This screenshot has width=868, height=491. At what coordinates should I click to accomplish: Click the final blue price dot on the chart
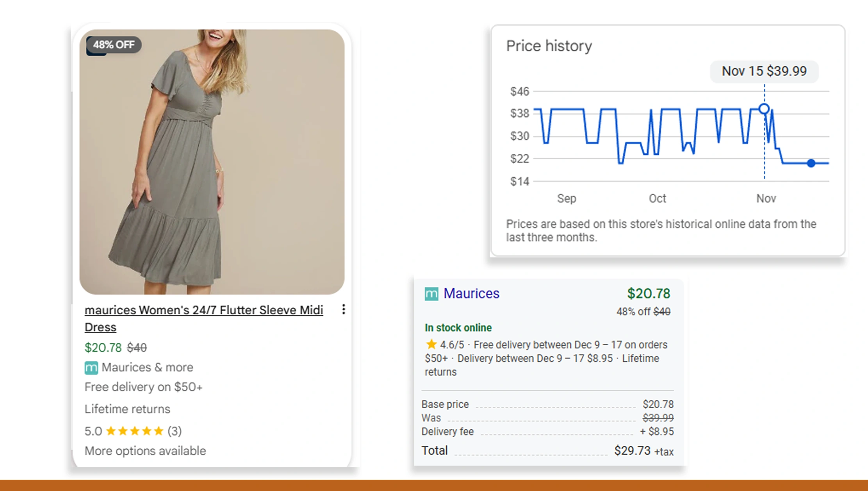tap(810, 163)
